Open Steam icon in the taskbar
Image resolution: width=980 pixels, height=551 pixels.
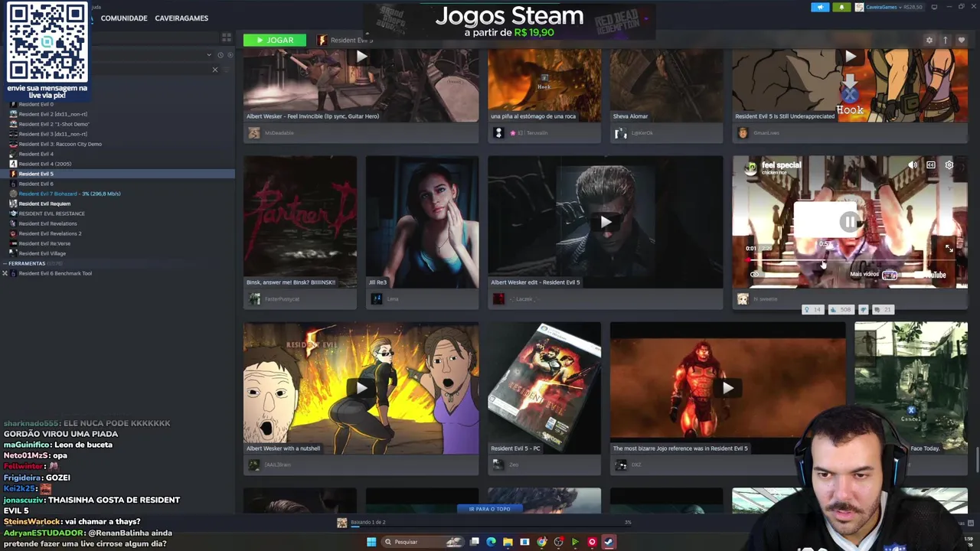[609, 542]
